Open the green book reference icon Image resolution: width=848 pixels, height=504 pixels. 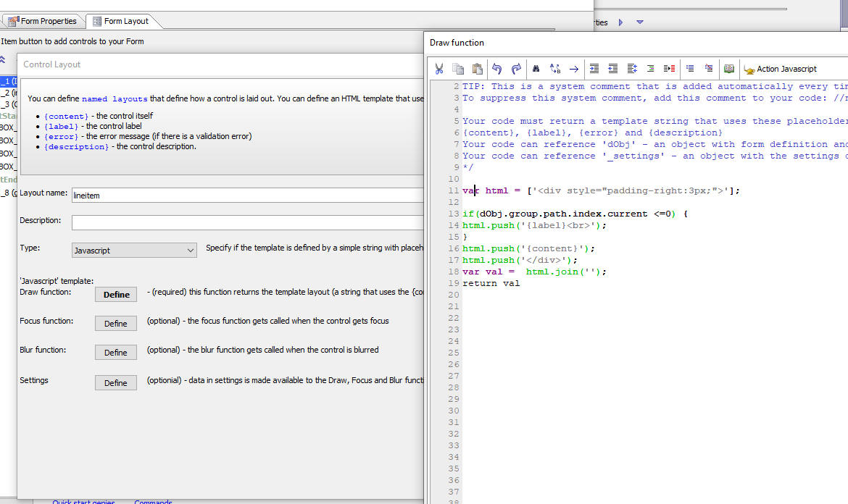pos(729,69)
